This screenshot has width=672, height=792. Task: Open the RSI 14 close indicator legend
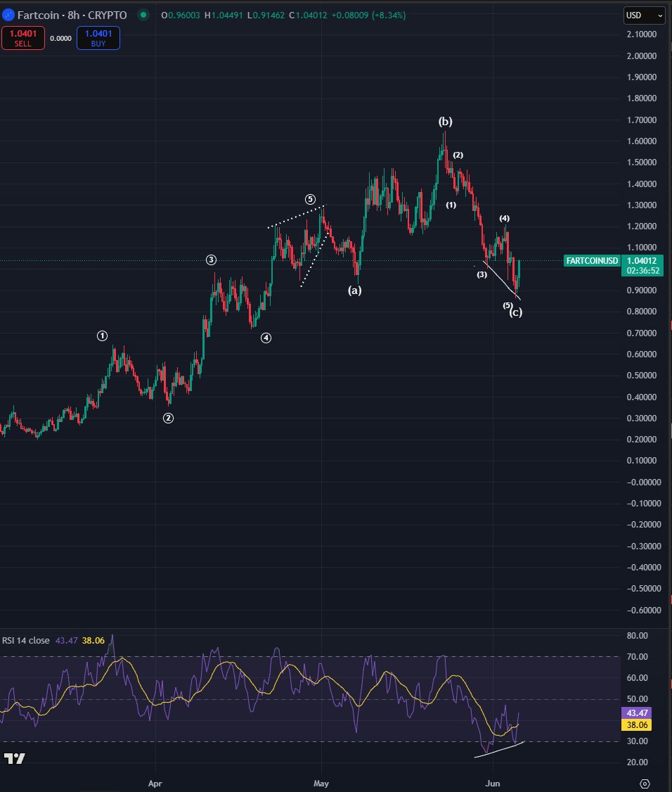[x=26, y=641]
